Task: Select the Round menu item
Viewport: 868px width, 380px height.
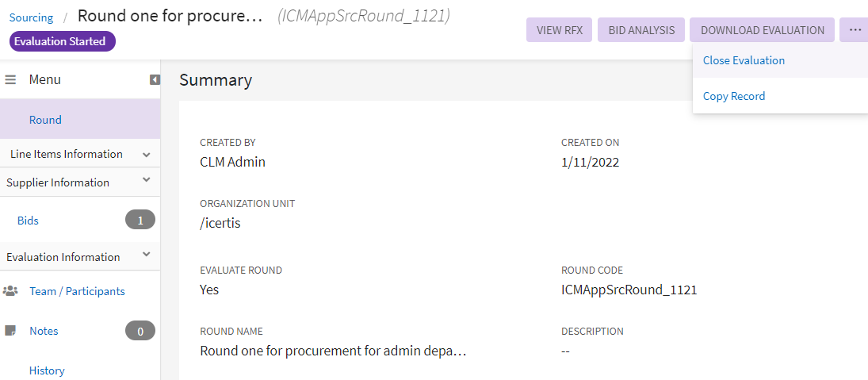Action: point(45,120)
